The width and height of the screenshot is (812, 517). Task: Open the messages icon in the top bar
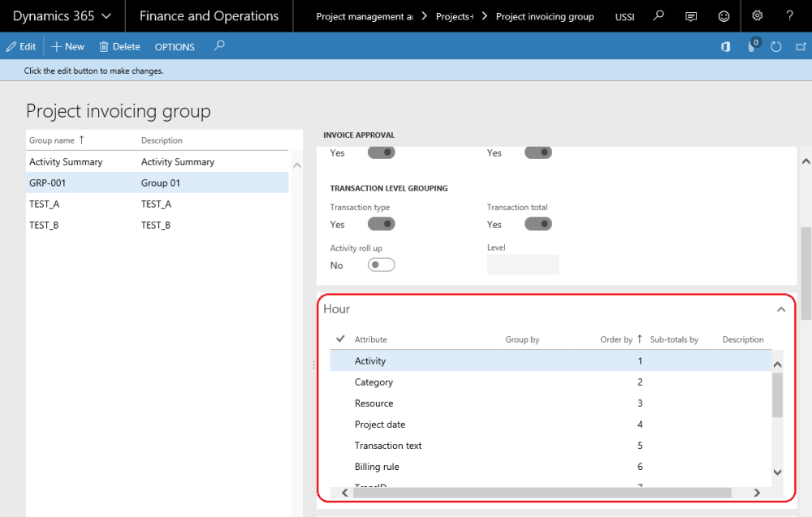pyautogui.click(x=692, y=15)
